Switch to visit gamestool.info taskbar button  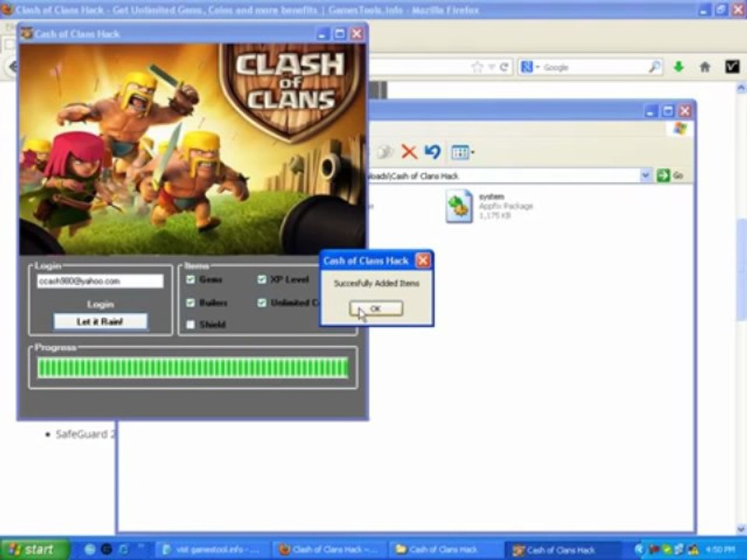pos(212,550)
